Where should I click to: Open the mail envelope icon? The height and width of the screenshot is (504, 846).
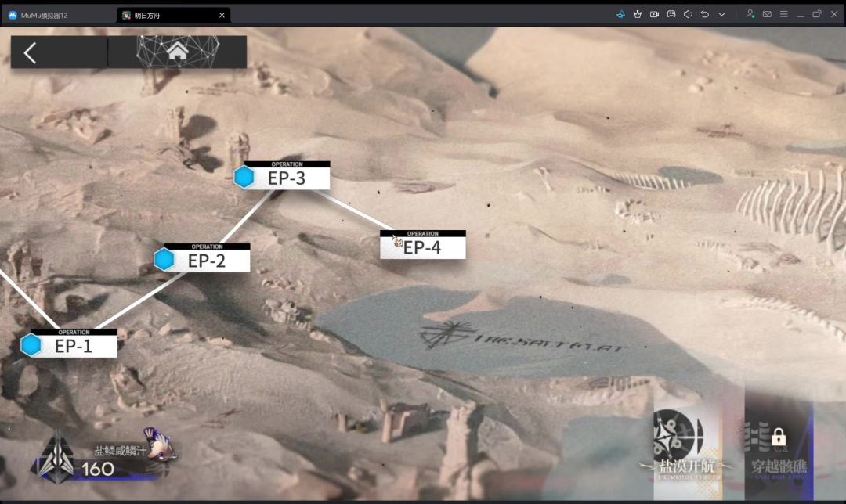767,15
